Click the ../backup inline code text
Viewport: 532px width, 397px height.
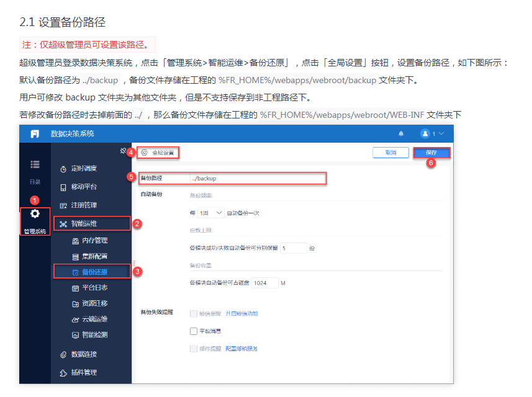(100, 81)
